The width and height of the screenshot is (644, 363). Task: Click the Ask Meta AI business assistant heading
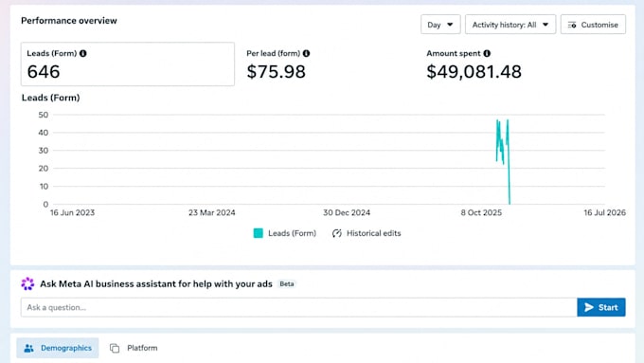click(156, 284)
